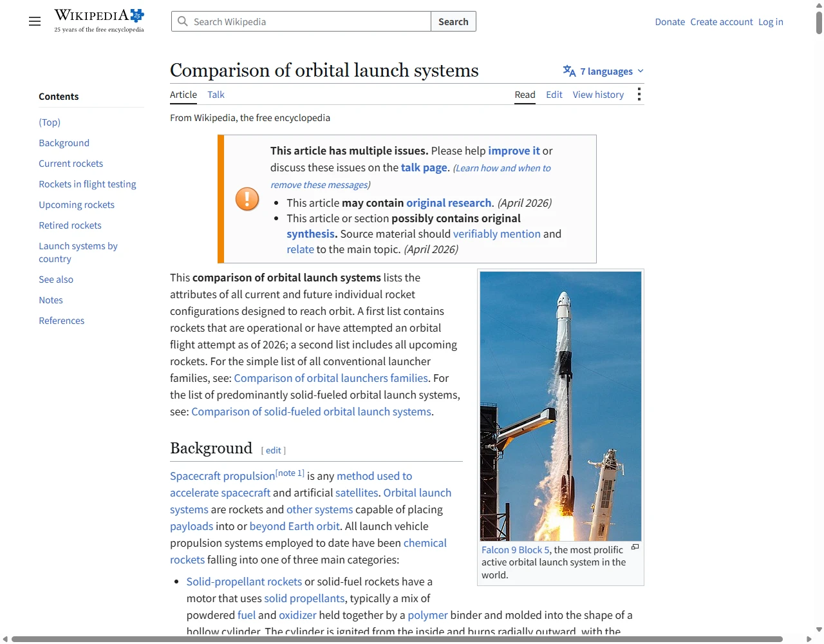Click the Wikipedia logo

99,21
